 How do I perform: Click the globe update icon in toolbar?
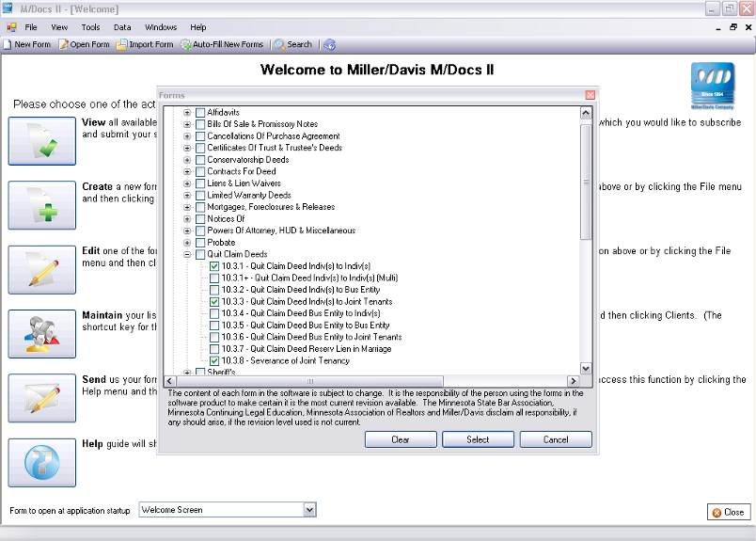coord(330,44)
